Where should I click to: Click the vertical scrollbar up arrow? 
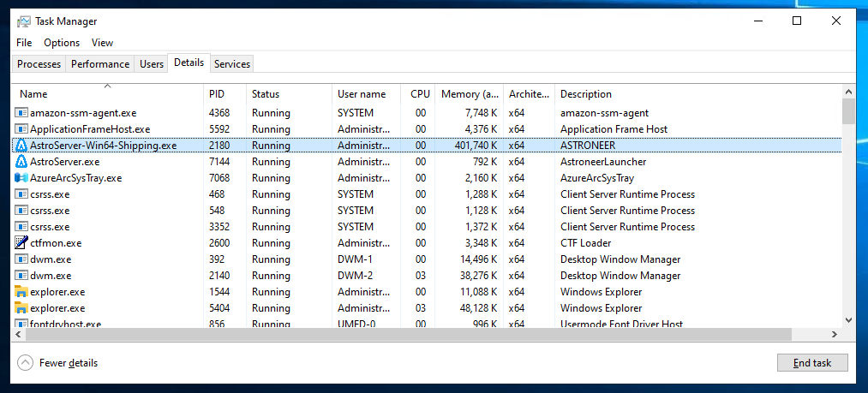click(x=848, y=92)
